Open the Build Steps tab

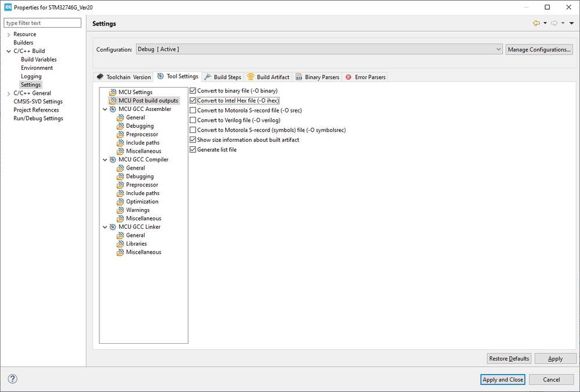click(x=223, y=77)
